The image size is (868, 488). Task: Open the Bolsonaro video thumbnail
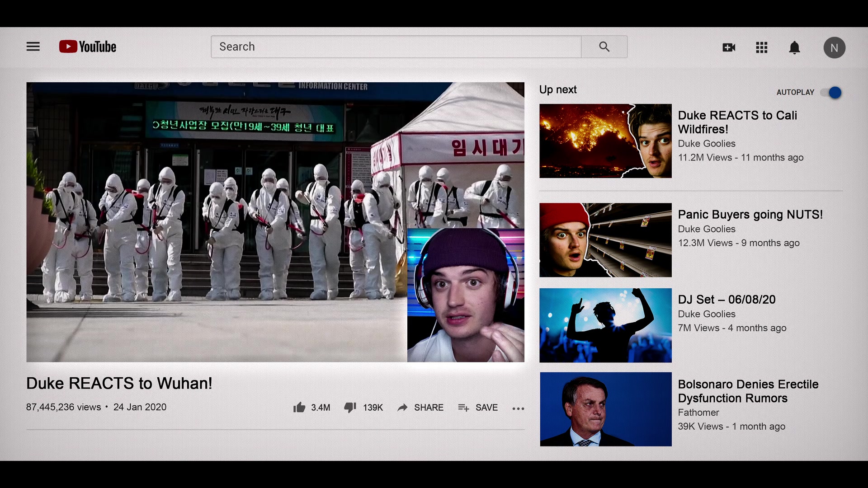pos(605,409)
